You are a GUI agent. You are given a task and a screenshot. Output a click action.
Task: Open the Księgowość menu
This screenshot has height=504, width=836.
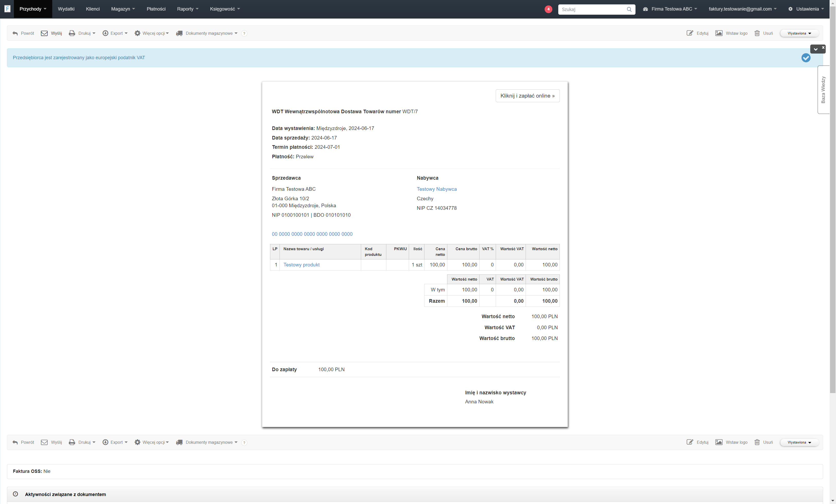pos(225,9)
